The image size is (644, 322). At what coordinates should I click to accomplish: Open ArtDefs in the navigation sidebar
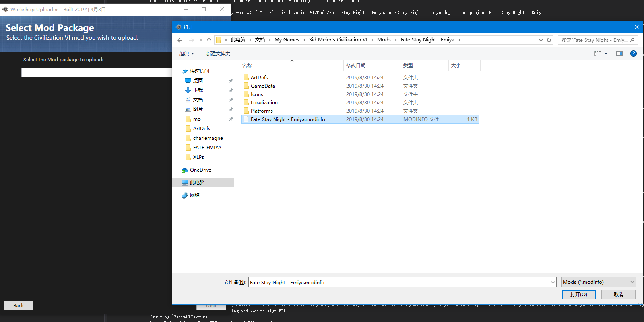[x=202, y=128]
